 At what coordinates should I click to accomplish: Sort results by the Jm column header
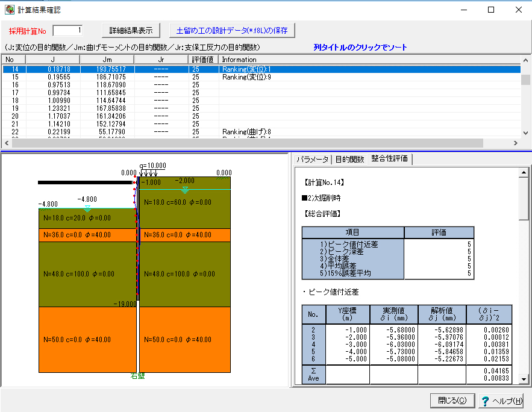pos(107,60)
